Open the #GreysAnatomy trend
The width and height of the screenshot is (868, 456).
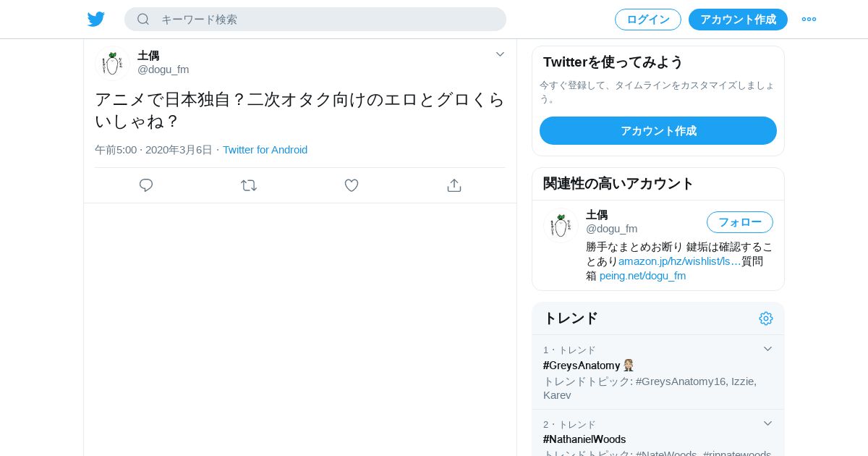[582, 366]
